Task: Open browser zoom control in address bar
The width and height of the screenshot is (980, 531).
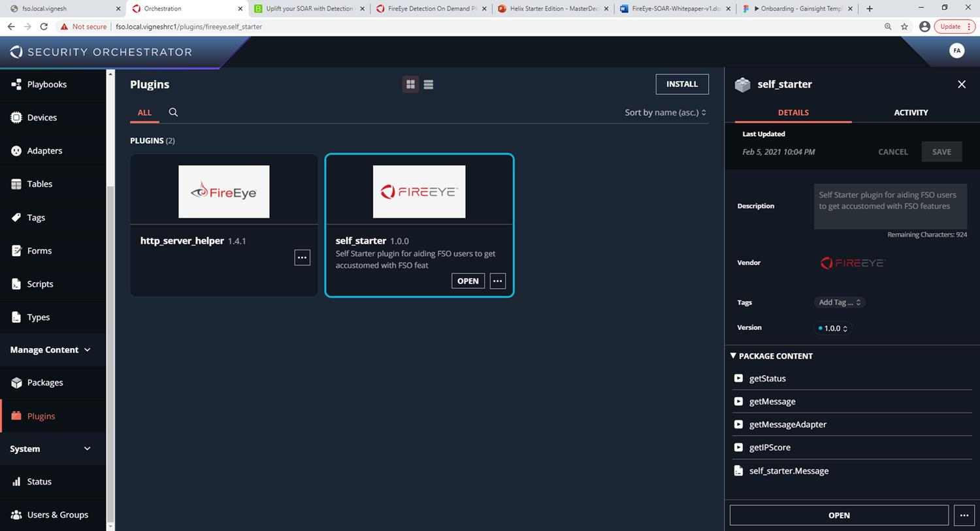Action: [x=887, y=27]
